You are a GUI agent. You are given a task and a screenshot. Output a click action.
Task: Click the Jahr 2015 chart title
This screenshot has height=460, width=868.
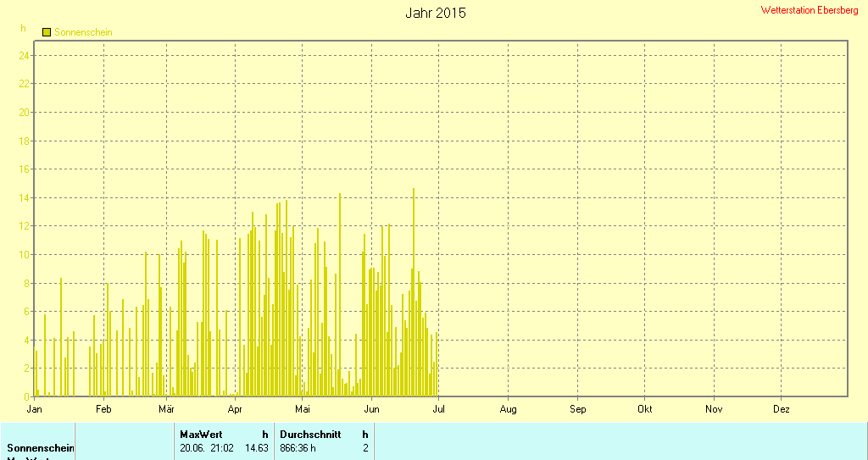435,14
